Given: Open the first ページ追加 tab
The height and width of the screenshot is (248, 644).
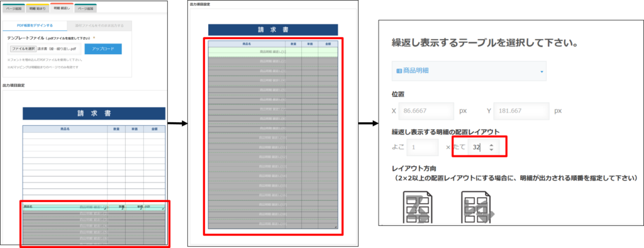Looking at the screenshot, I should pos(13,8).
